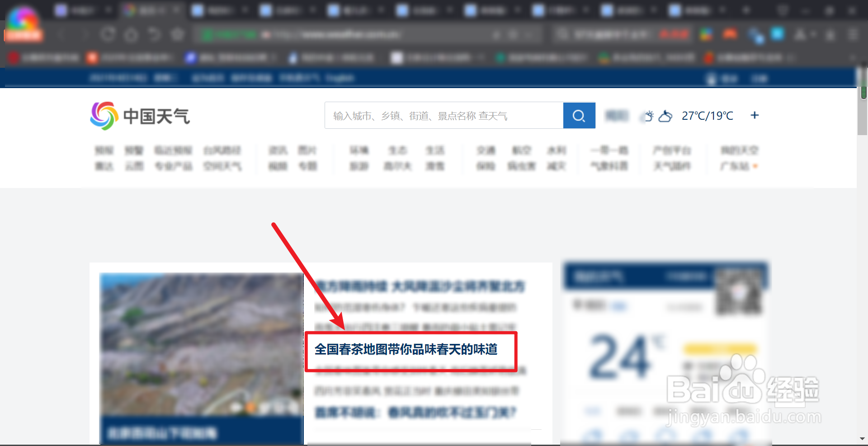Click the browser back arrow icon
This screenshot has width=868, height=446.
pos(62,34)
